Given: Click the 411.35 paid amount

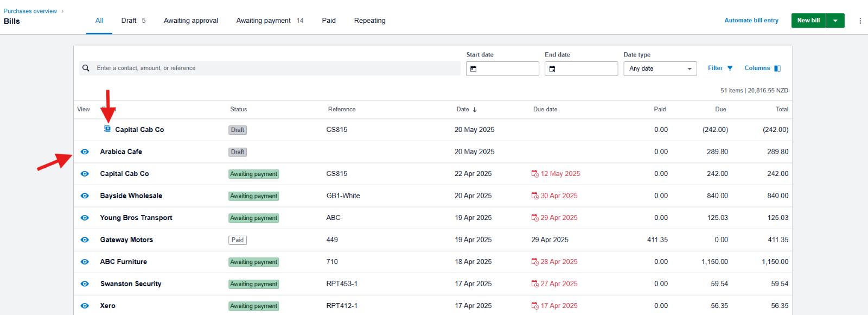Looking at the screenshot, I should [658, 240].
